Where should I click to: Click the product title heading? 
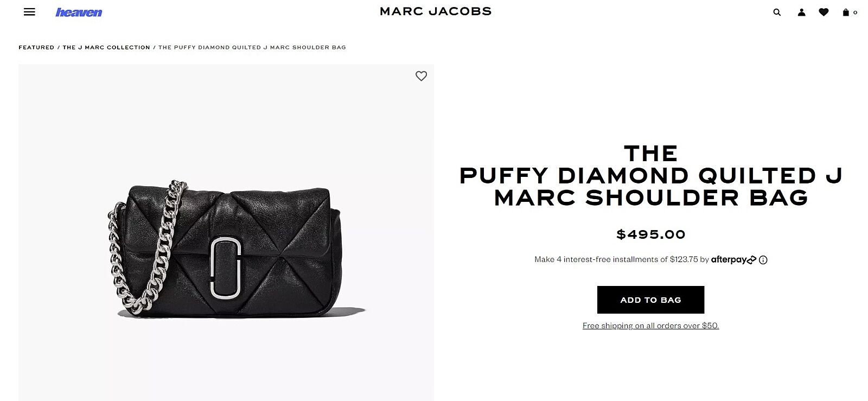pos(650,175)
